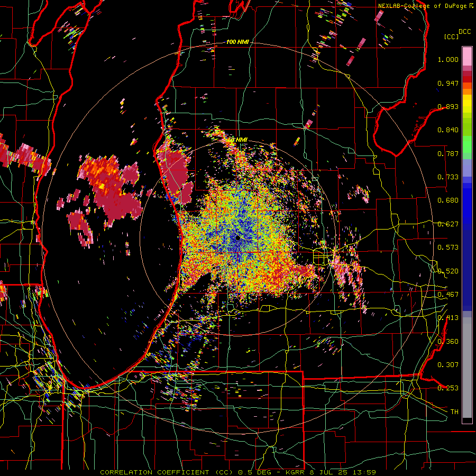Click the 50 NMI range ring label

(238, 140)
